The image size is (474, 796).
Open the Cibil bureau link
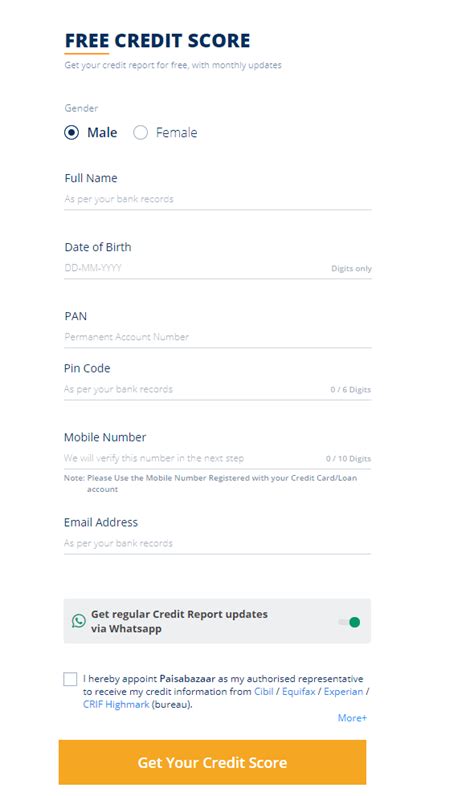point(264,691)
